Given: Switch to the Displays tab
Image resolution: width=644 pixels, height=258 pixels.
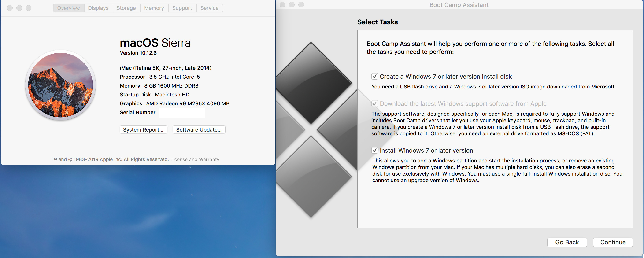Looking at the screenshot, I should pos(98,8).
